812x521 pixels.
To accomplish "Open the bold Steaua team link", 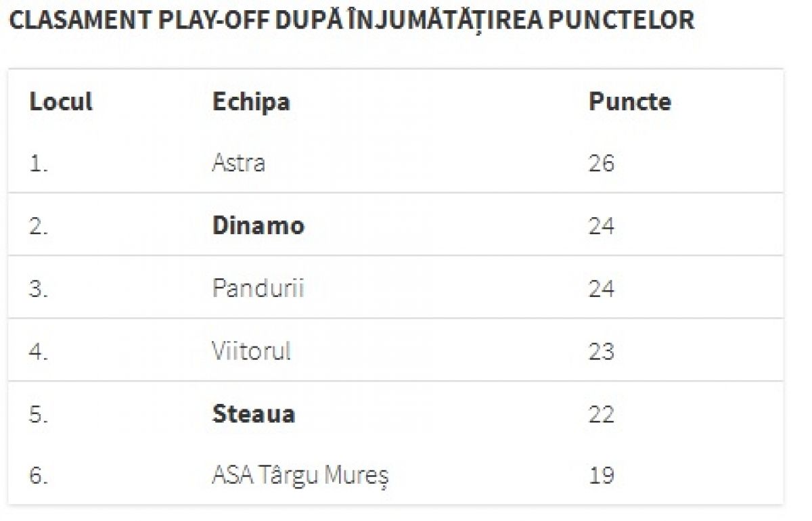I will coord(253,413).
